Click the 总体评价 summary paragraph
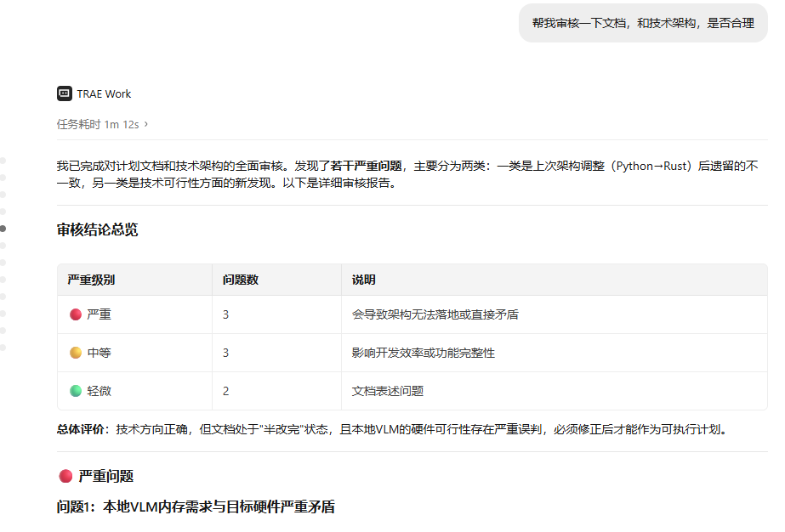This screenshot has width=785, height=532. click(393, 429)
